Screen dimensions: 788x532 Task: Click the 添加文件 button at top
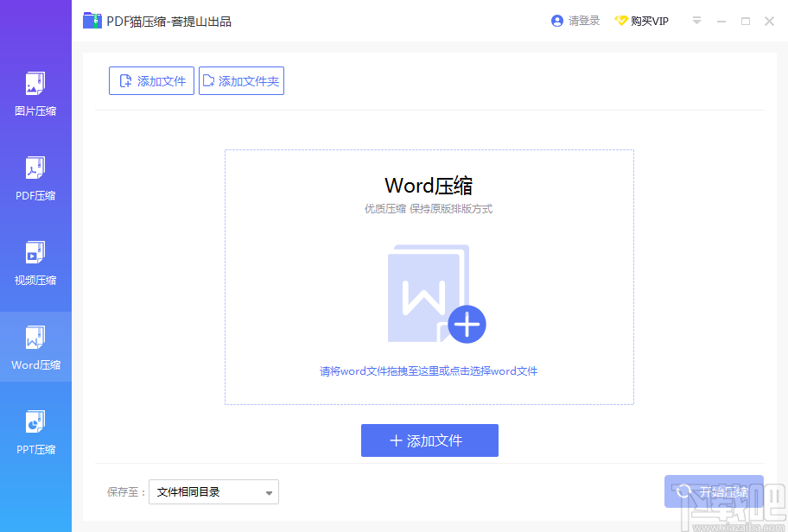(151, 80)
